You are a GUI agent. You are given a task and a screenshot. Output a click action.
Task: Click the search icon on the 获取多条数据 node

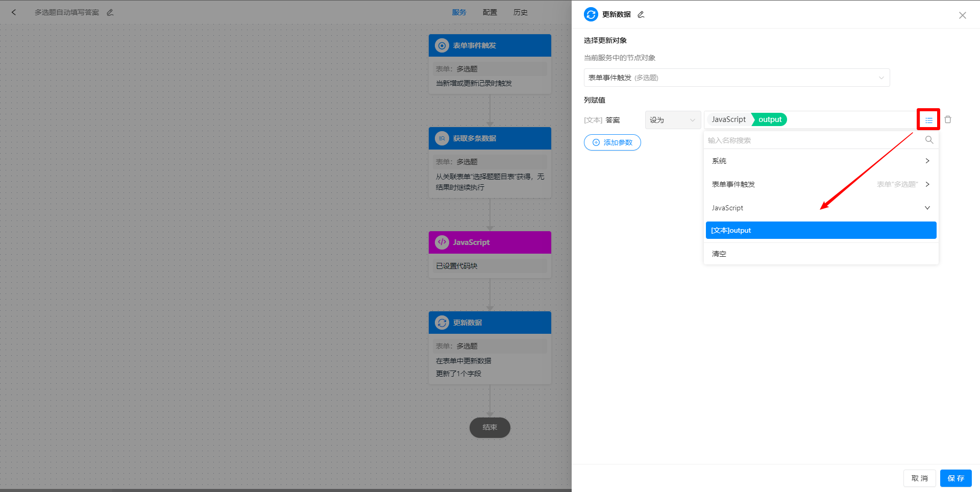tap(441, 138)
